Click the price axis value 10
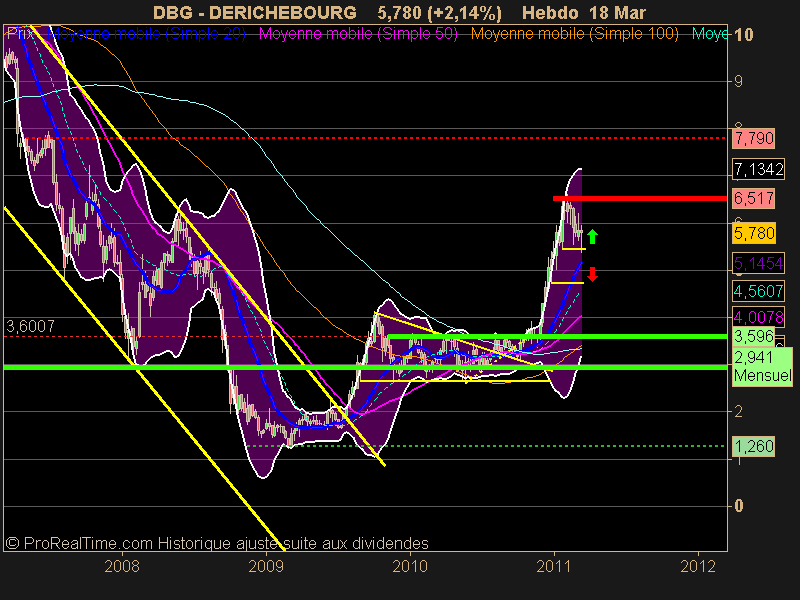This screenshot has width=800, height=600. 744,35
